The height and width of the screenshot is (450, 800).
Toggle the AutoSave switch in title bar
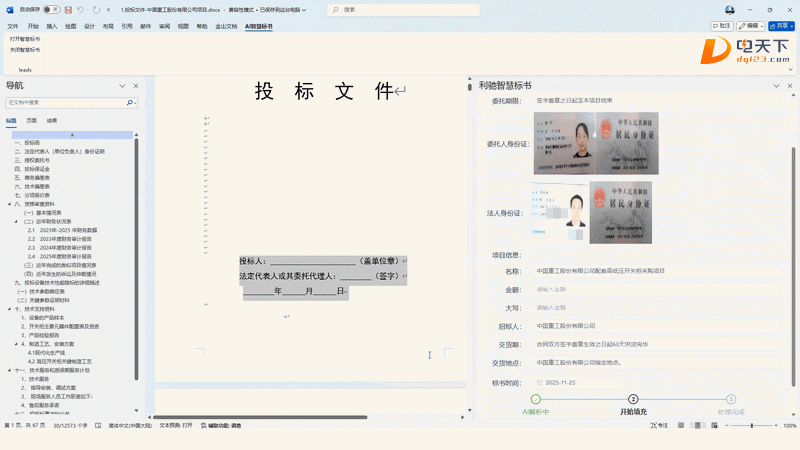coord(51,10)
